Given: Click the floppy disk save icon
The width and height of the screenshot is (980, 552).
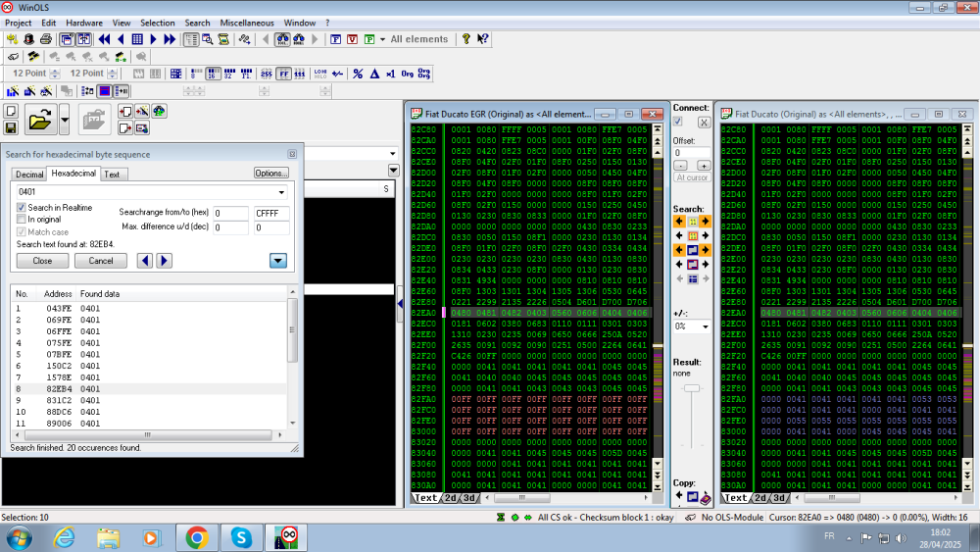Looking at the screenshot, I should tap(11, 127).
